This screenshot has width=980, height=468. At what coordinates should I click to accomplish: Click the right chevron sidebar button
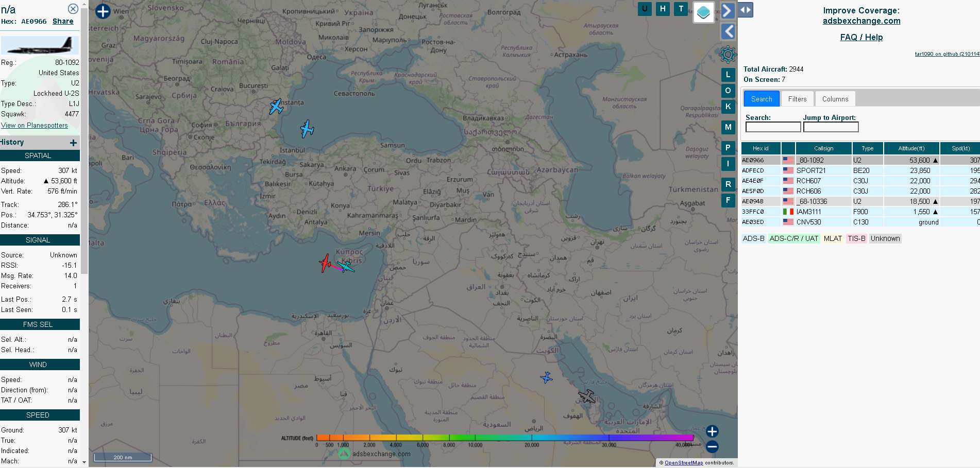point(727,10)
